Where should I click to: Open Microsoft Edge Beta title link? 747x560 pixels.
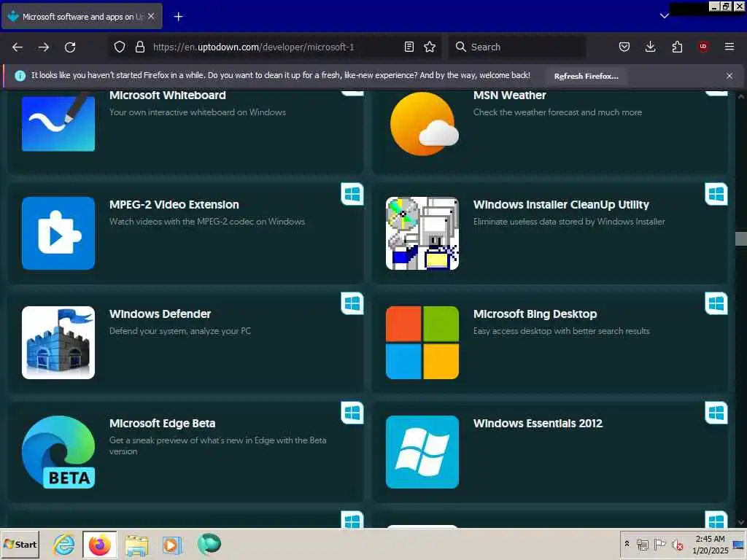point(163,424)
